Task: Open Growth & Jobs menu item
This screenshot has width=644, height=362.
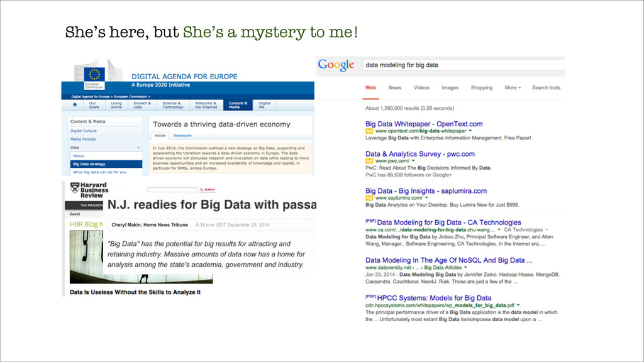Action: [x=142, y=105]
